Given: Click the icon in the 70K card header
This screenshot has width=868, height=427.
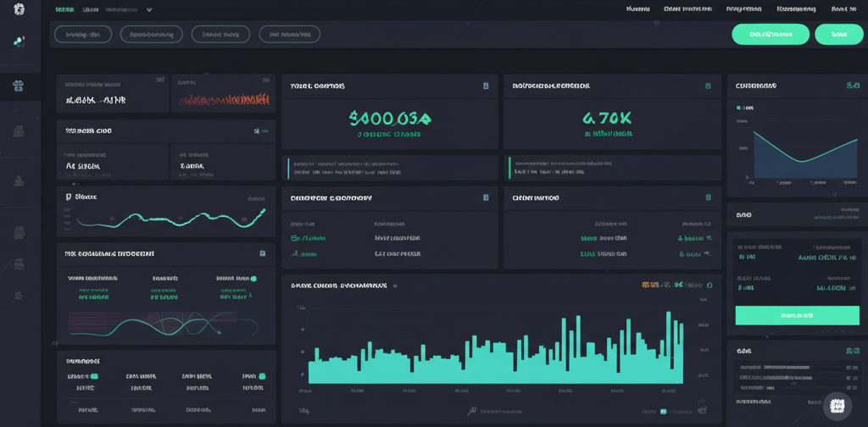Looking at the screenshot, I should point(709,86).
